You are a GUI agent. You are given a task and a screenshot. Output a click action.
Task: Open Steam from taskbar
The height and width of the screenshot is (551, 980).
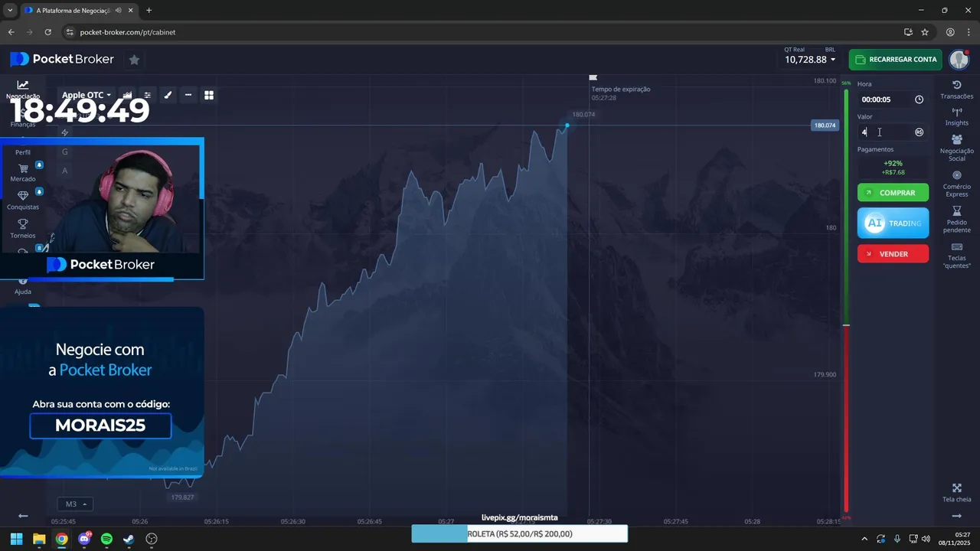129,539
